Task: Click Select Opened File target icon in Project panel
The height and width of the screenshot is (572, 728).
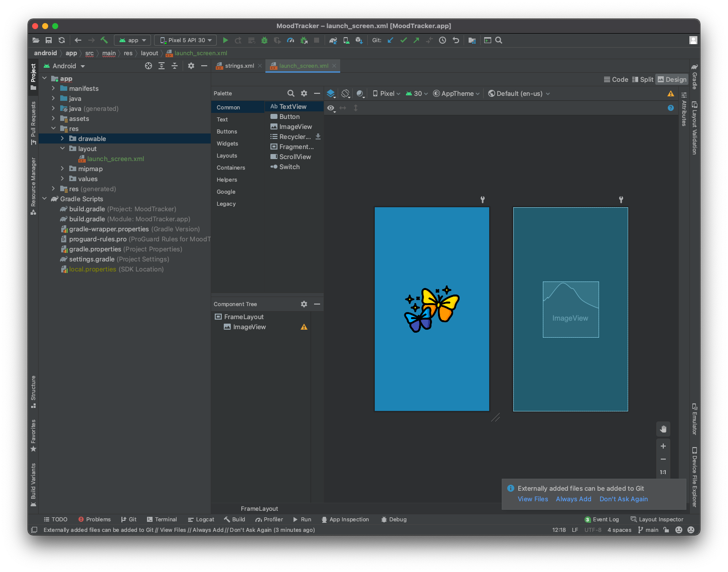Action: [149, 66]
